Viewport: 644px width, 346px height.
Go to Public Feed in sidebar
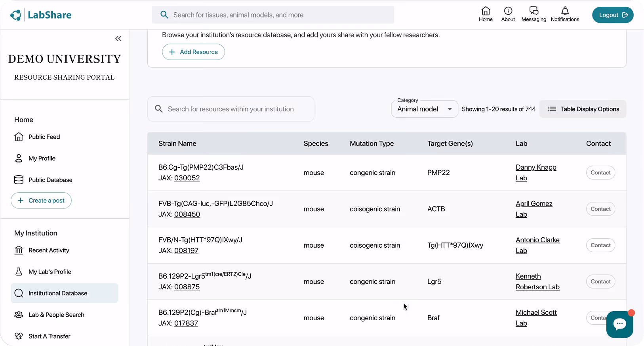[44, 137]
